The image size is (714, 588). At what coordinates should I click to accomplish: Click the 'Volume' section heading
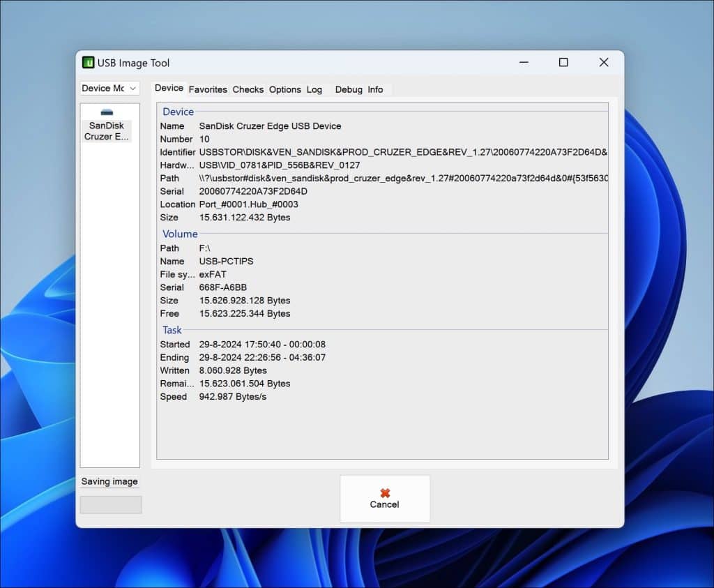pyautogui.click(x=180, y=234)
